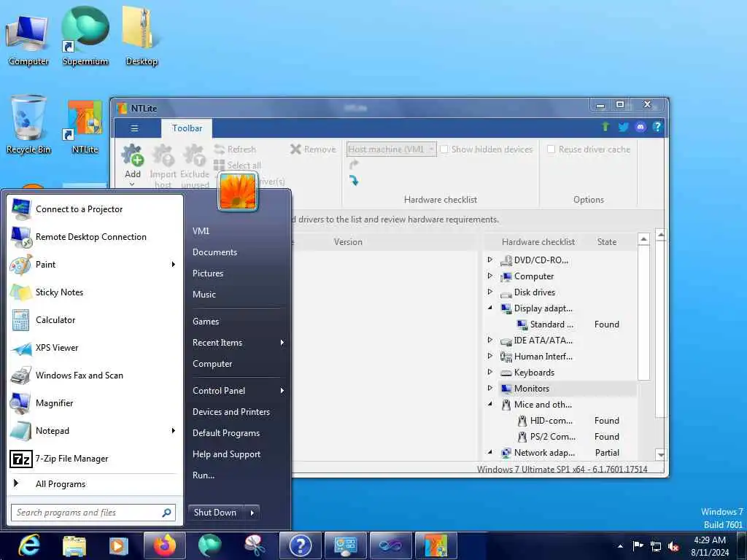Open Connect to a Projector
The width and height of the screenshot is (747, 560).
coord(94,209)
